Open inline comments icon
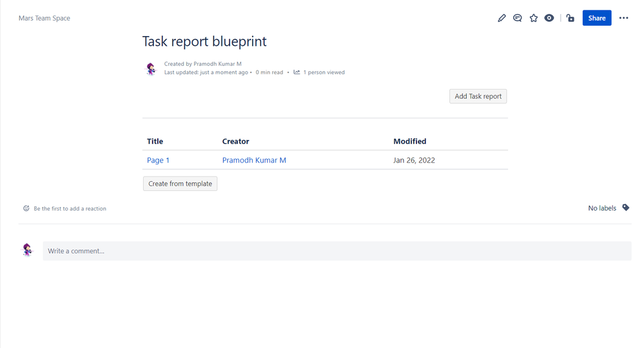644x348 pixels. (x=518, y=18)
